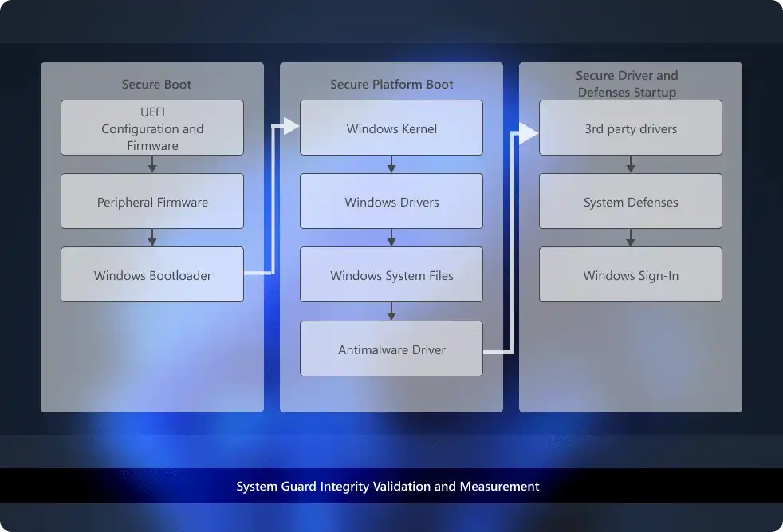Select the Peripheral Firmware box

(x=152, y=202)
